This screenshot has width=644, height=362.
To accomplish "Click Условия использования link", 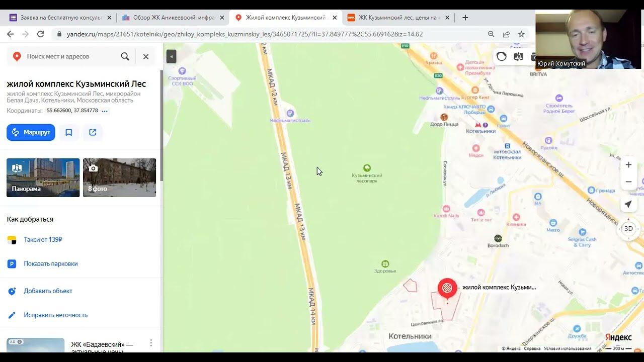I will tap(568, 348).
